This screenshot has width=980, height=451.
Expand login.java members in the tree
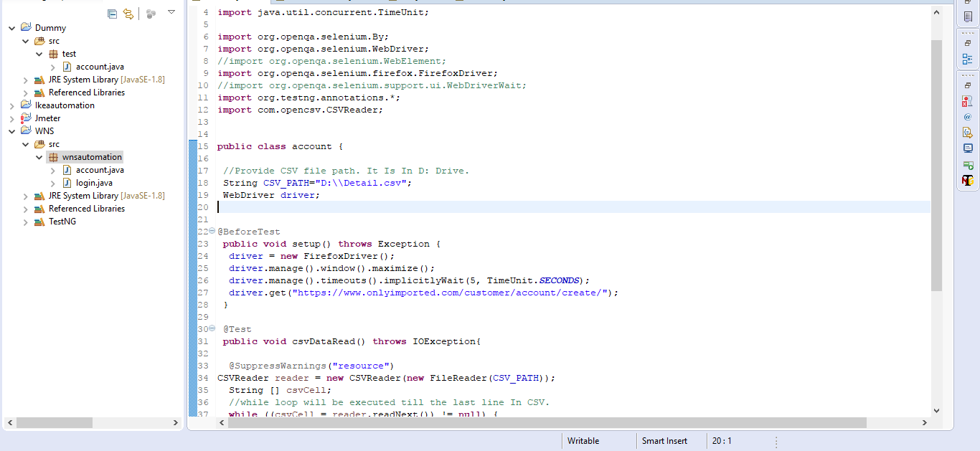(x=53, y=183)
